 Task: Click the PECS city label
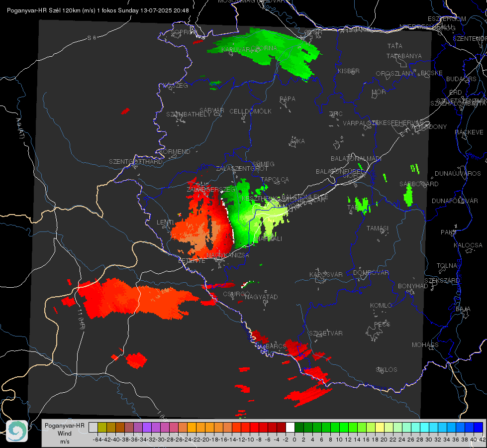[382, 324]
